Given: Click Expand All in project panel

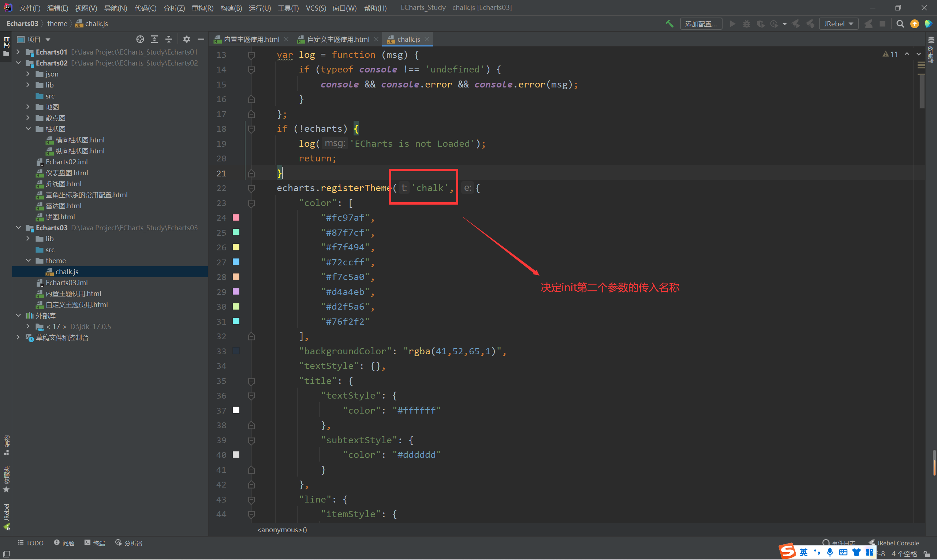Looking at the screenshot, I should click(x=154, y=39).
